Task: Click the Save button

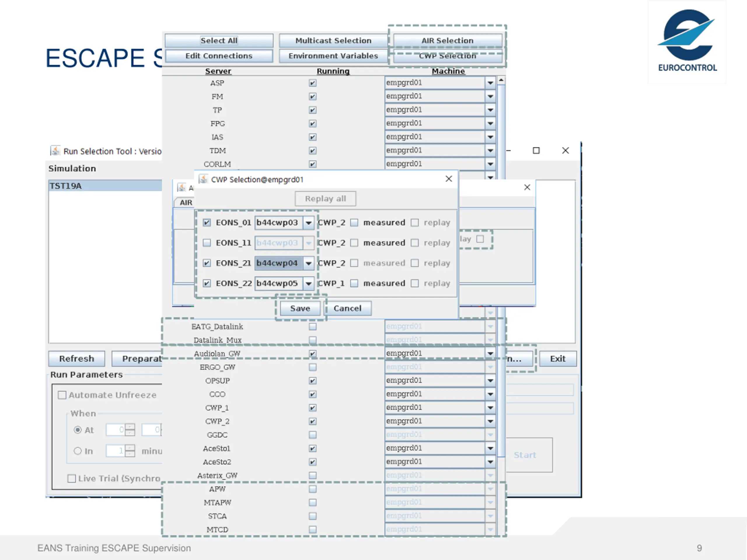Action: [x=300, y=308]
